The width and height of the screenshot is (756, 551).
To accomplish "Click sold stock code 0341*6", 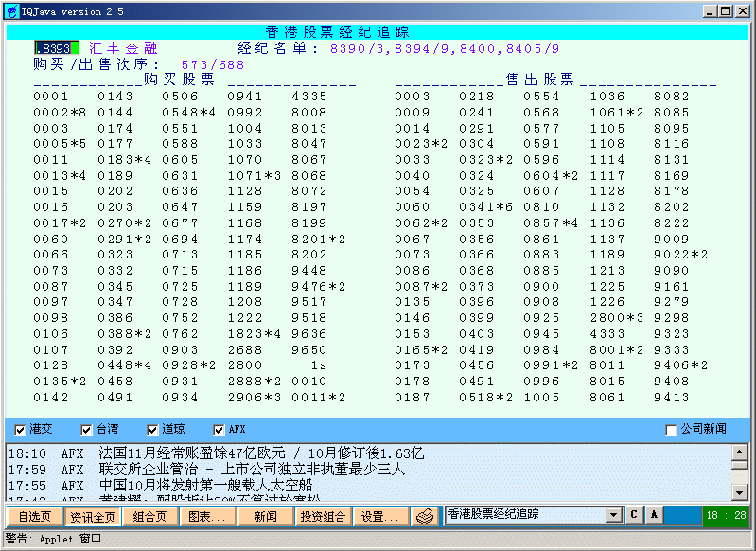I will click(486, 207).
